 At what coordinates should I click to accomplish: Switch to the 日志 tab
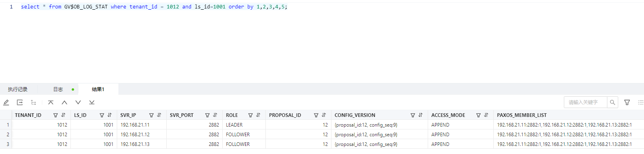pyautogui.click(x=58, y=89)
